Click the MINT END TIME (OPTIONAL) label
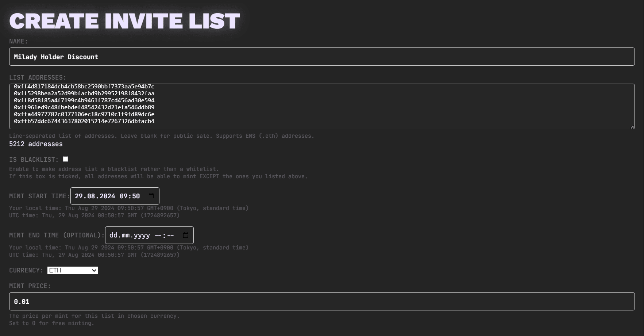 pos(55,235)
